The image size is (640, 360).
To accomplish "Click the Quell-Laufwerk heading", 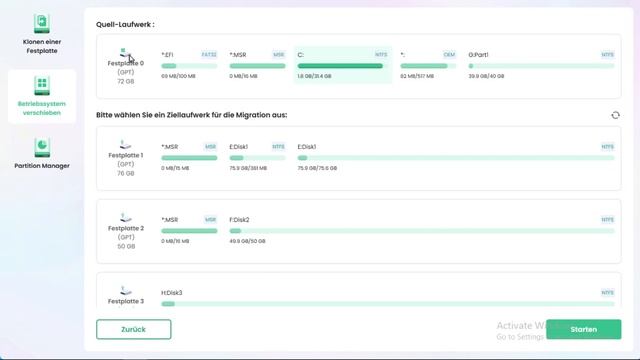I will click(125, 24).
